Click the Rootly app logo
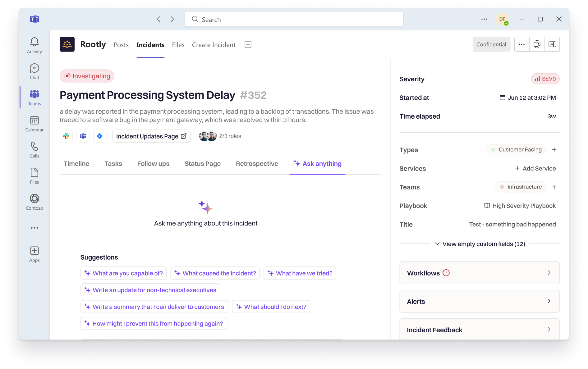This screenshot has width=588, height=369. (67, 44)
